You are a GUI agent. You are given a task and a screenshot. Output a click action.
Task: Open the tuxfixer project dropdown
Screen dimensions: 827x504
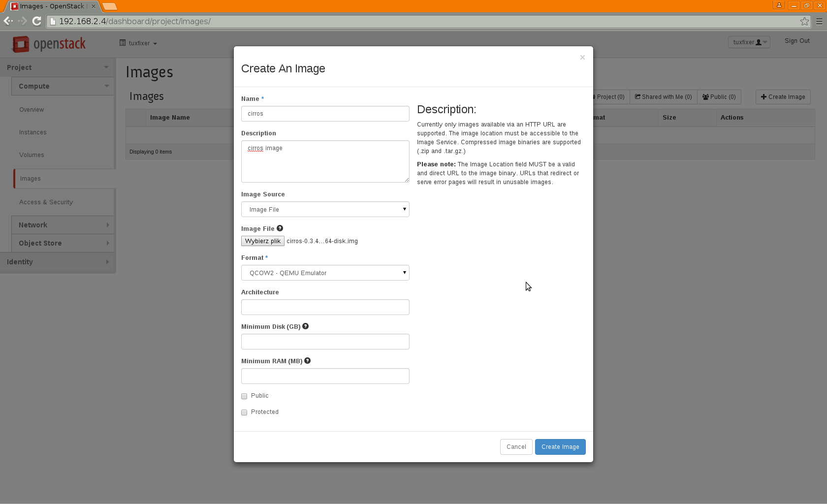pos(138,43)
